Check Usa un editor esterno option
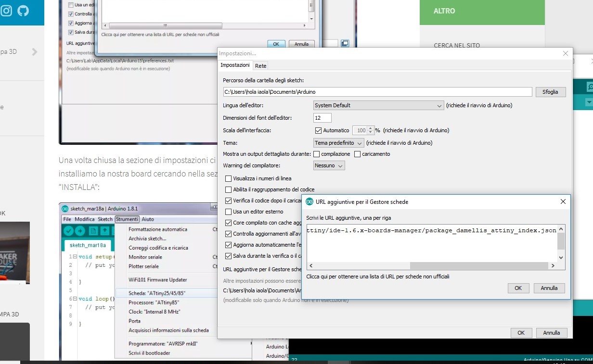Image resolution: width=593 pixels, height=364 pixels. click(229, 212)
